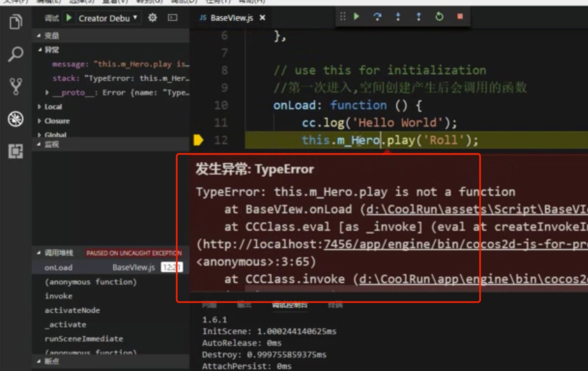Open the Debug bug icon in activity bar
The height and width of the screenshot is (371, 588).
click(x=15, y=119)
